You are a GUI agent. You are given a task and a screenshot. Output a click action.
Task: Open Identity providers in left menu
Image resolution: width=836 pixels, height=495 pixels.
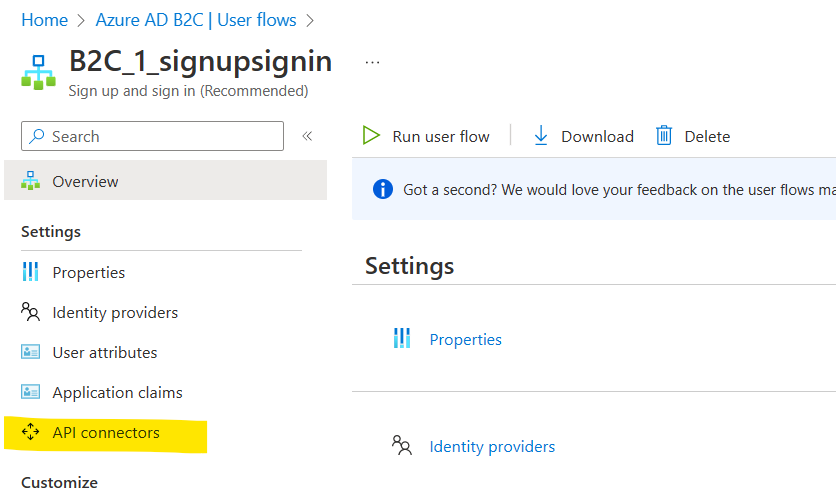pyautogui.click(x=115, y=313)
